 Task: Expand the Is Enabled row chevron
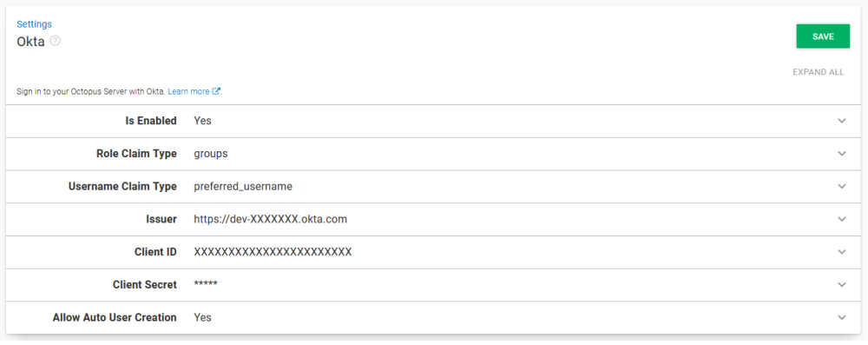click(x=842, y=121)
